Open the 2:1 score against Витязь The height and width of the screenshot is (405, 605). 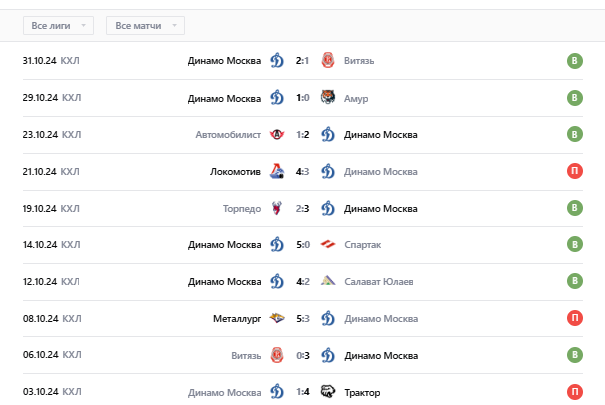302,61
